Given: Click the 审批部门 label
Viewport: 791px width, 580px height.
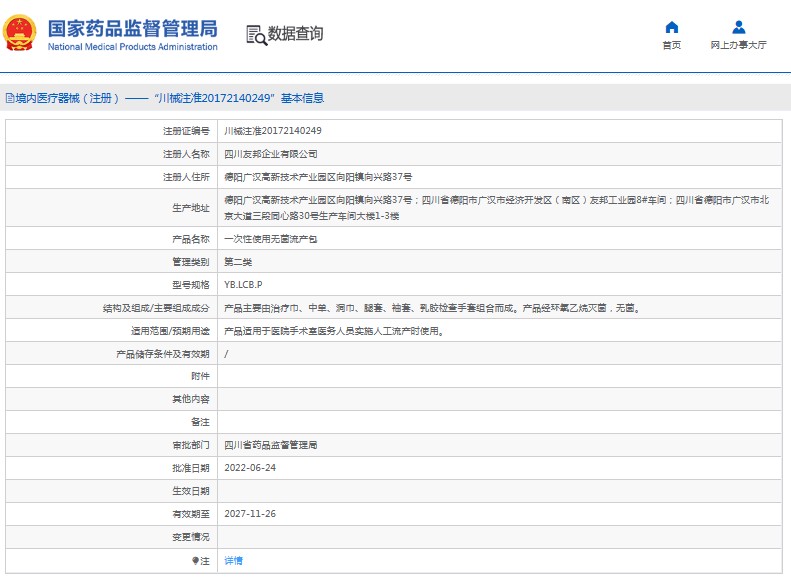Looking at the screenshot, I should coord(191,445).
